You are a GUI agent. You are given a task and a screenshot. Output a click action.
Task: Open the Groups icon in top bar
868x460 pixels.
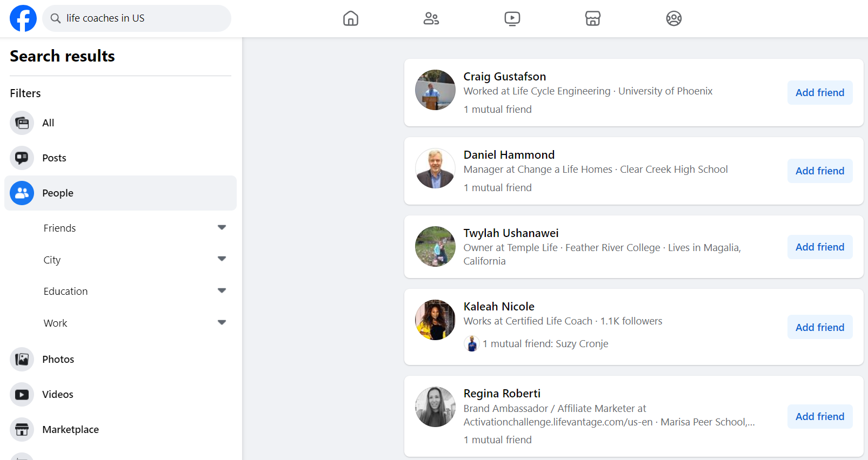tap(673, 18)
